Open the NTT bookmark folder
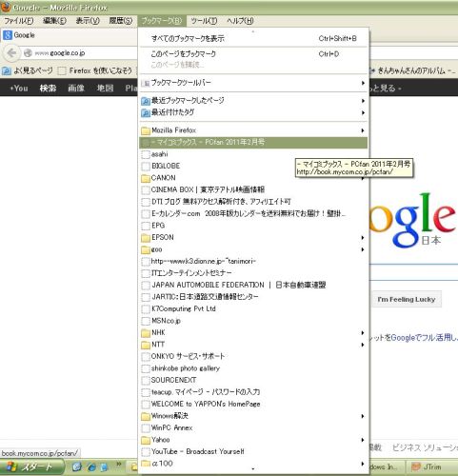This screenshot has height=476, width=458. coord(253,345)
